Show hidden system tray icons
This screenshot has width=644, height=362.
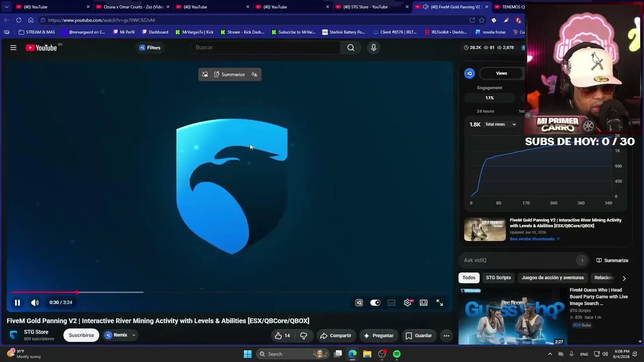pyautogui.click(x=550, y=354)
